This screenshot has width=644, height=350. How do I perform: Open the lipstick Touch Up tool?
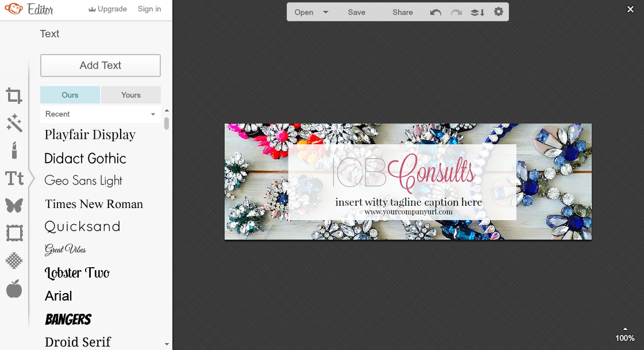pyautogui.click(x=14, y=151)
